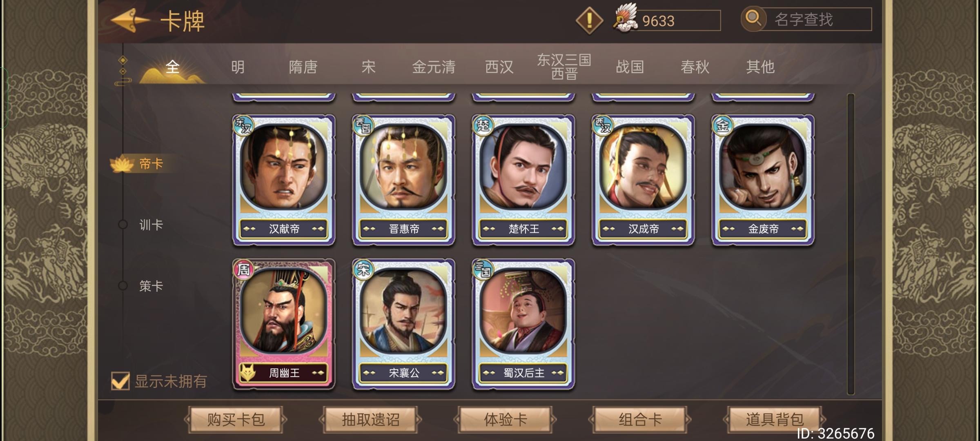This screenshot has height=441, width=980.
Task: Click the card list vertical scrollbar
Action: [x=851, y=244]
